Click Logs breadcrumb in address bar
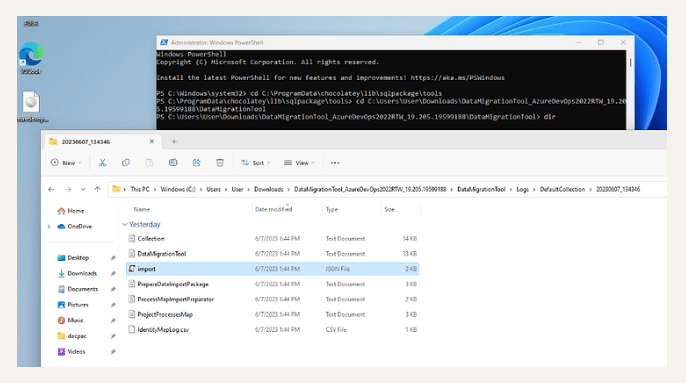Viewport: 686px width, 383px height. click(x=522, y=190)
